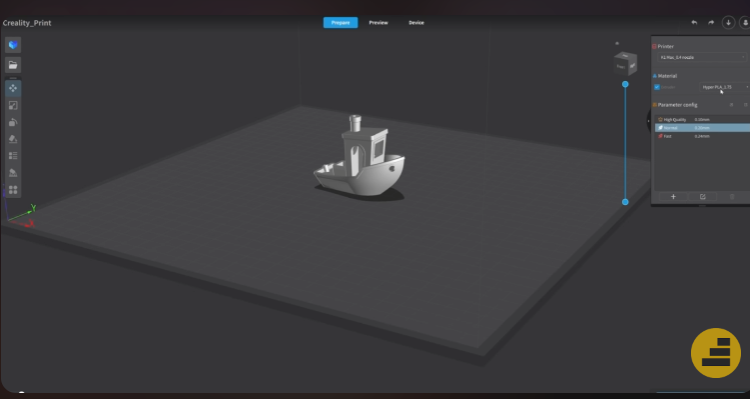750x399 pixels.
Task: Toggle the Extruder checkbox under Material
Action: tap(657, 87)
